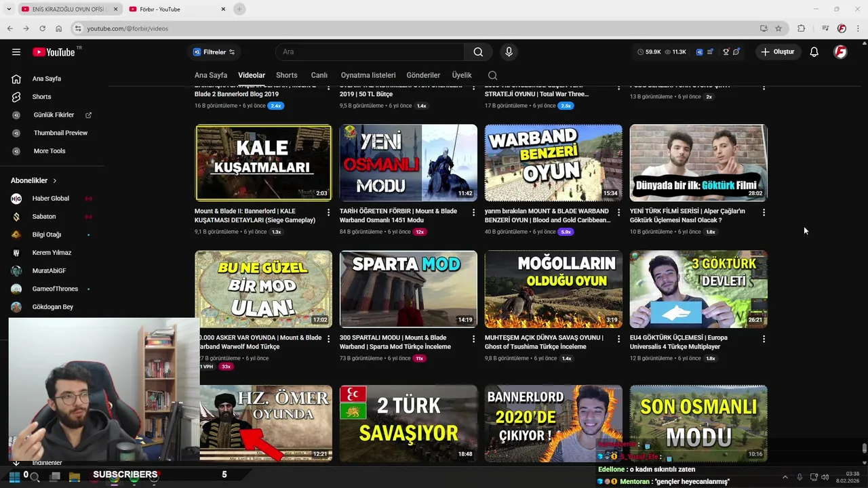868x488 pixels.
Task: Click the YouTube search input field
Action: coord(370,52)
